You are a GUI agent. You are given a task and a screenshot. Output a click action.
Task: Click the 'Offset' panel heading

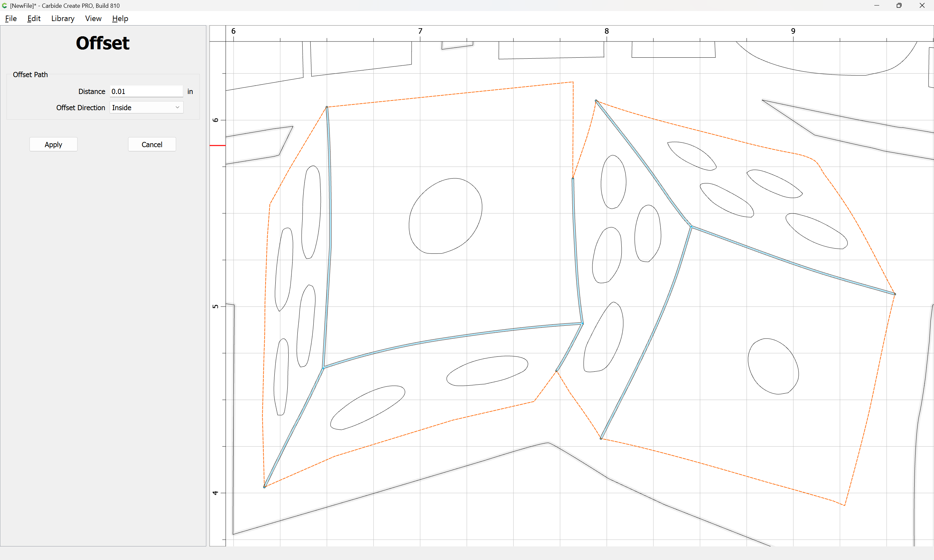point(103,43)
